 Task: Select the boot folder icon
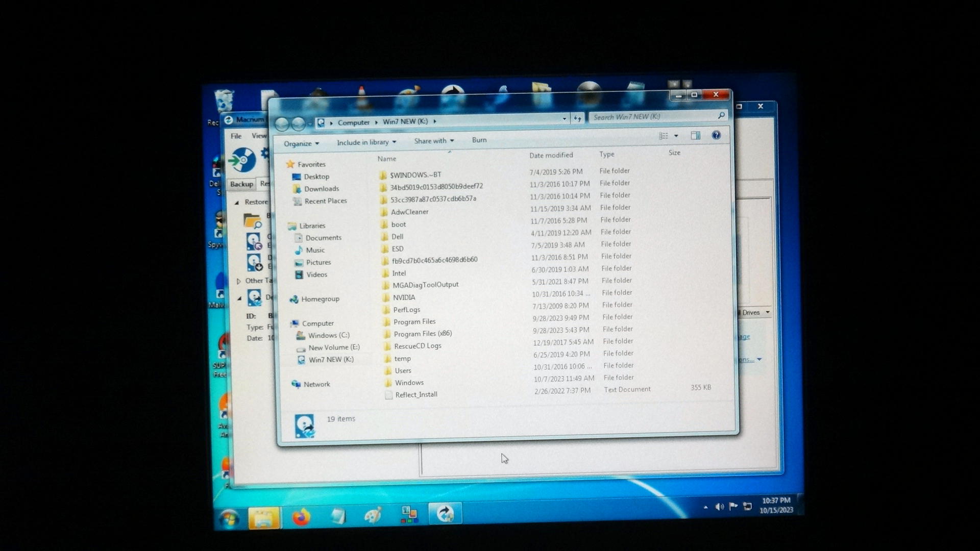point(385,224)
